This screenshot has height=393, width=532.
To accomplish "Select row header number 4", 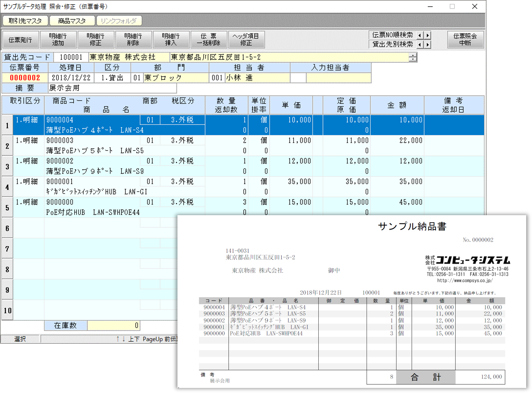I will (7, 187).
